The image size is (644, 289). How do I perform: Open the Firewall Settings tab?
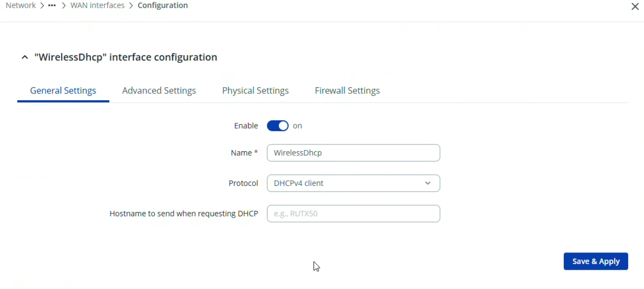click(347, 91)
